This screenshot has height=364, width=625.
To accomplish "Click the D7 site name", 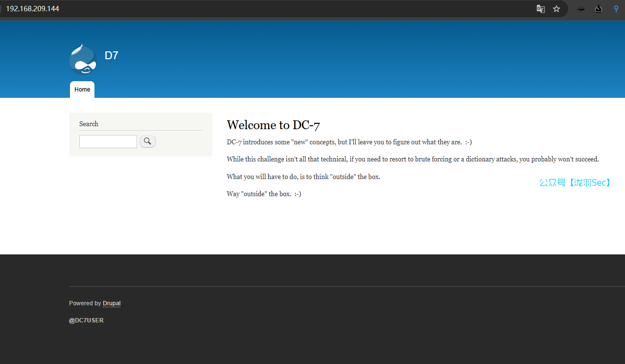I will pos(112,55).
